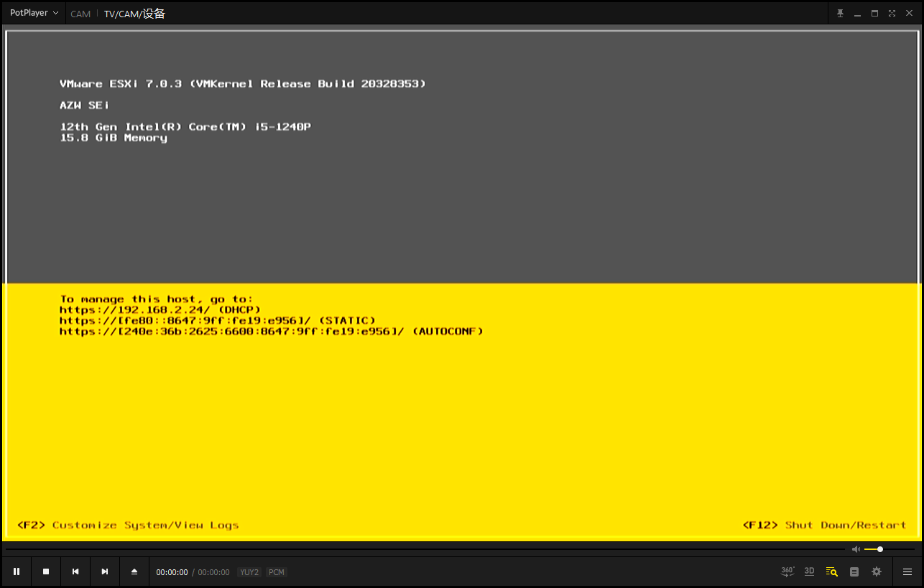Viewport: 924px width, 588px height.
Task: Toggle 3D video mode
Action: coord(809,571)
